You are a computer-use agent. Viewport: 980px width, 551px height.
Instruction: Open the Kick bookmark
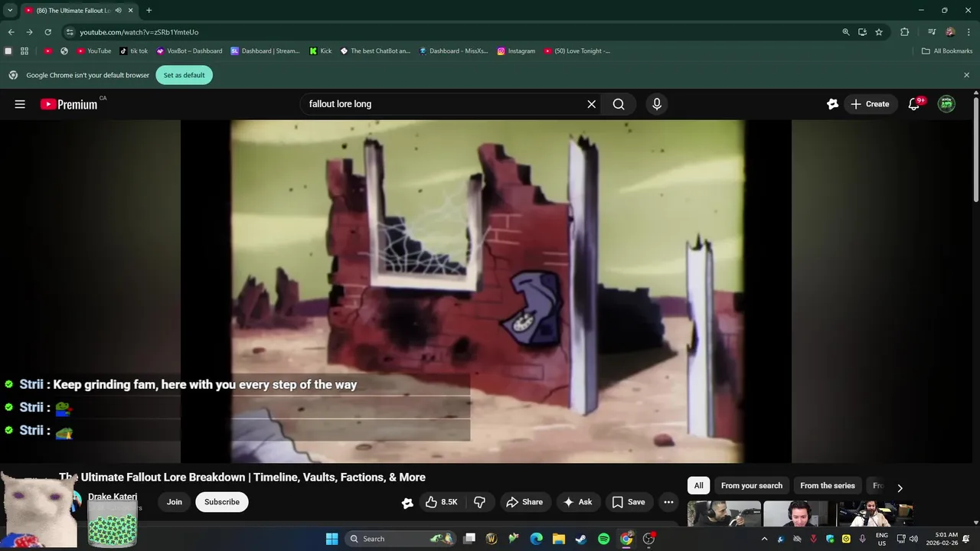click(321, 51)
